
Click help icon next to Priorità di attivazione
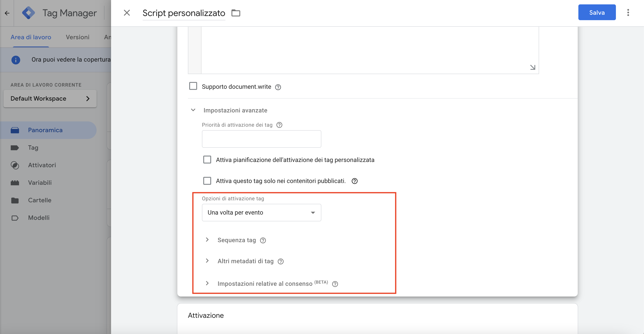pyautogui.click(x=279, y=125)
